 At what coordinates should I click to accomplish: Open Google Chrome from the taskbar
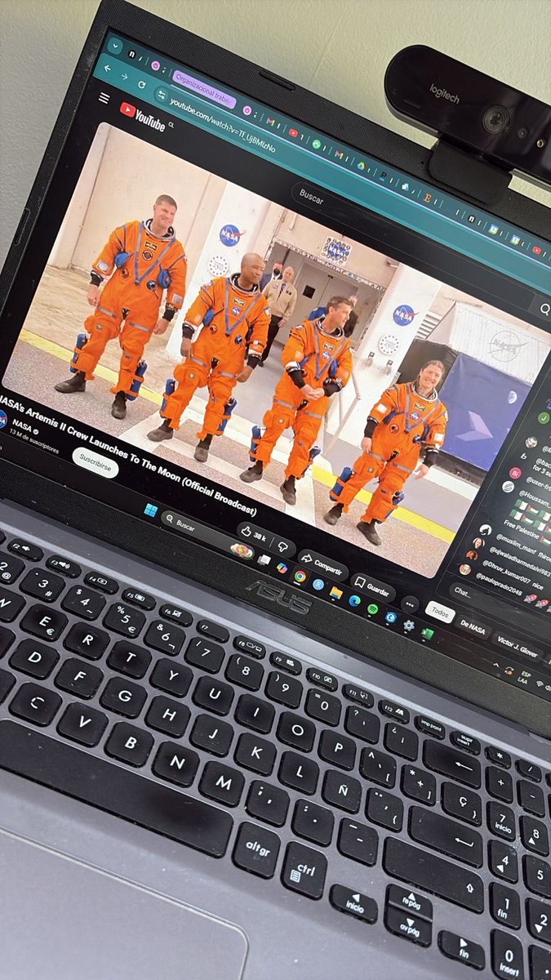(x=300, y=576)
